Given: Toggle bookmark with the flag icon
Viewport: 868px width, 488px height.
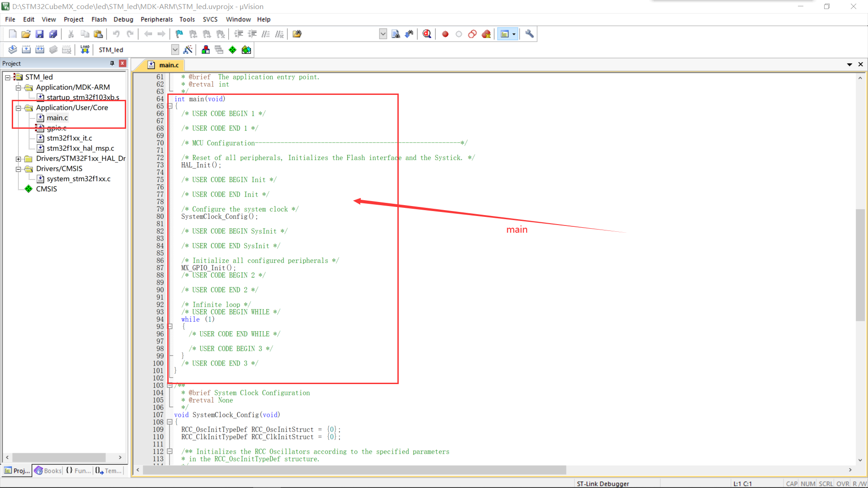Looking at the screenshot, I should coord(179,34).
